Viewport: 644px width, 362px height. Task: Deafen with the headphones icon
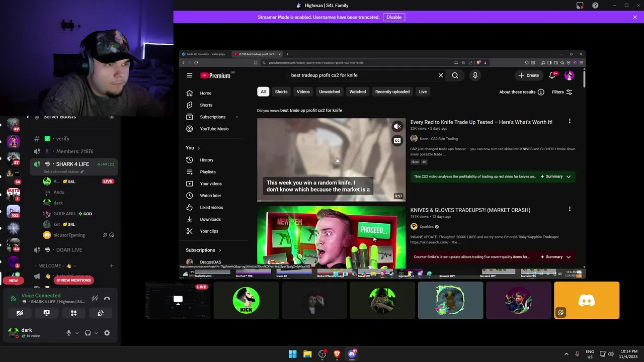(x=88, y=333)
